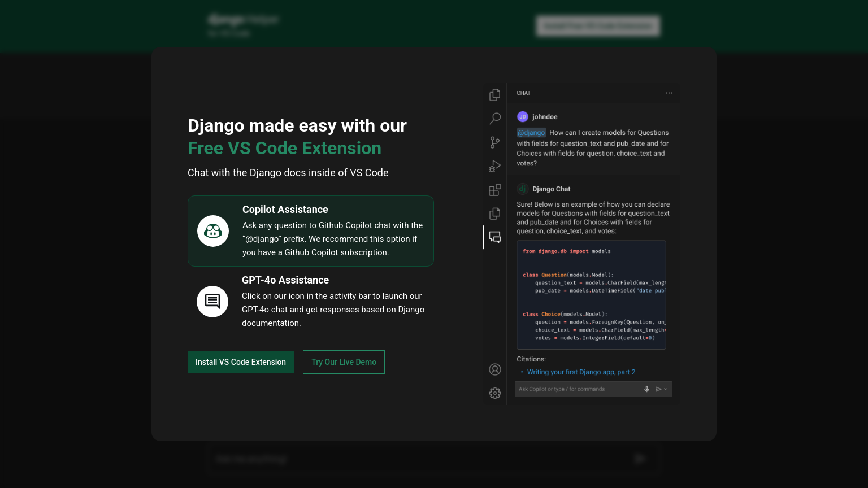This screenshot has width=868, height=488.
Task: Open the three-dot menu in CHAT header
Action: click(x=669, y=93)
